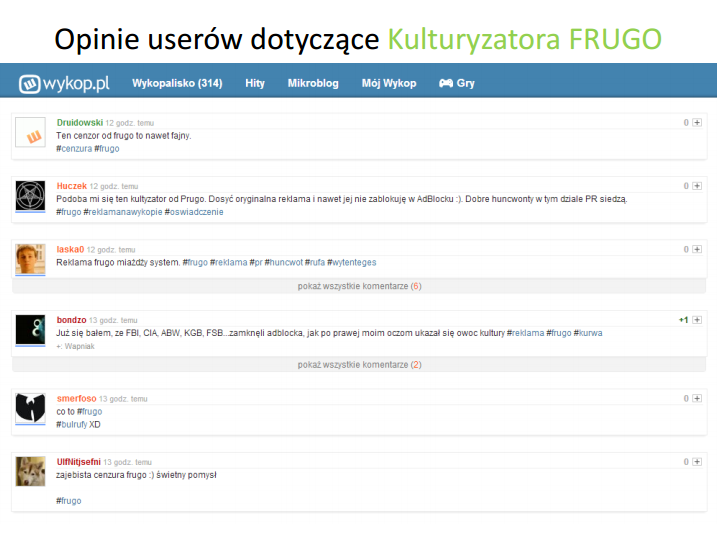
Task: Open the Druidowski username link
Action: pos(80,123)
